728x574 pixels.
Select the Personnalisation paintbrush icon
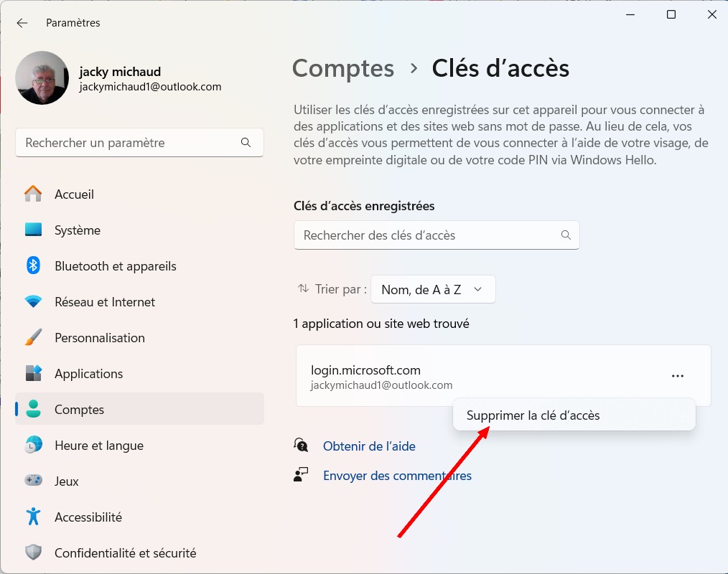point(33,338)
